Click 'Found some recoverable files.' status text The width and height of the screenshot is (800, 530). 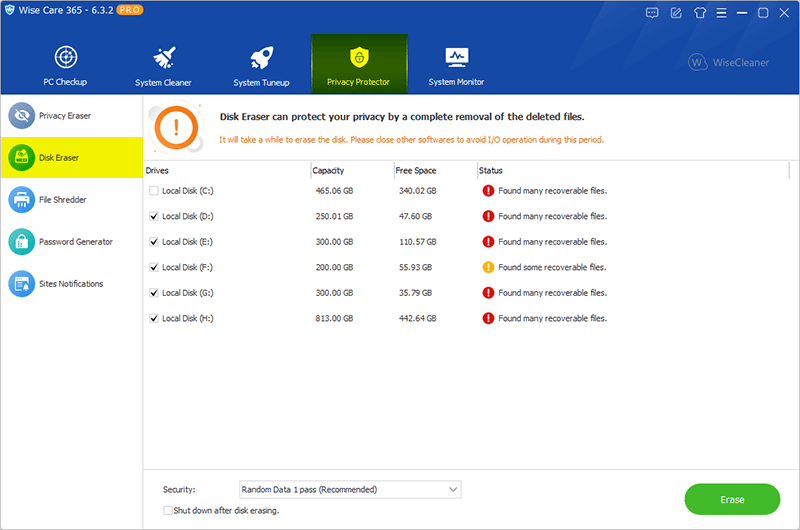[552, 267]
